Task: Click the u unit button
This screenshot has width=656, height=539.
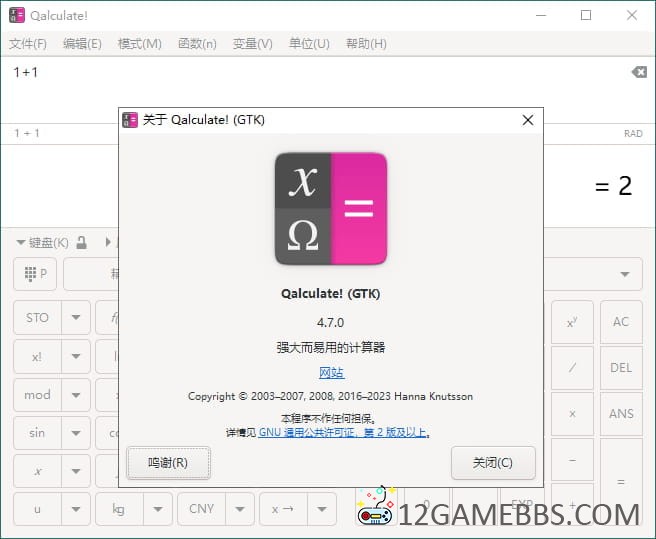Action: coord(37,509)
